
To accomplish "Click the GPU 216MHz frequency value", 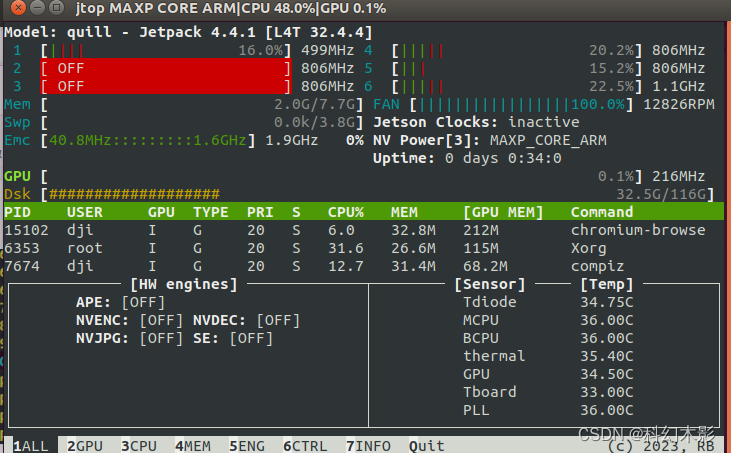I will [x=679, y=176].
